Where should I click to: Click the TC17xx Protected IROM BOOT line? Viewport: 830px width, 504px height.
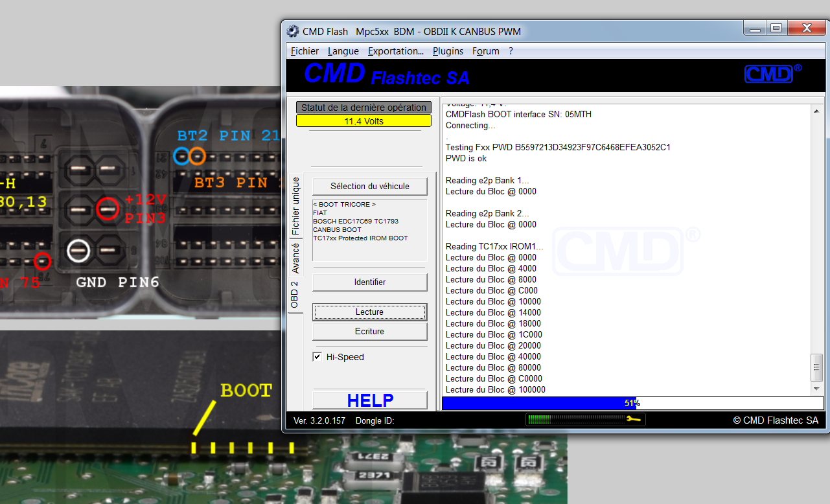click(360, 238)
